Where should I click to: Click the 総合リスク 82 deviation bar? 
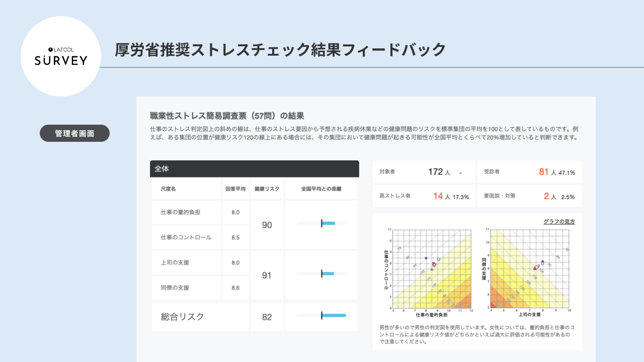coord(321,316)
